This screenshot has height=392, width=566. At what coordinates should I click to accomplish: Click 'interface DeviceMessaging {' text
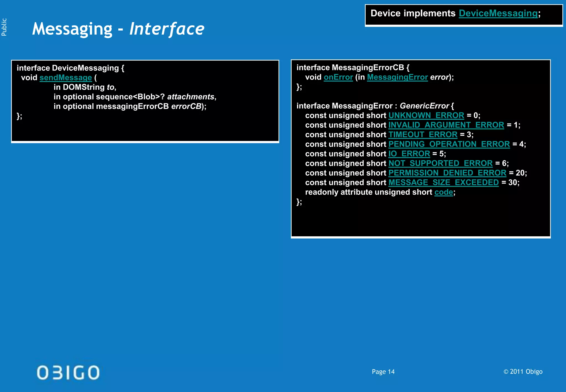click(70, 68)
